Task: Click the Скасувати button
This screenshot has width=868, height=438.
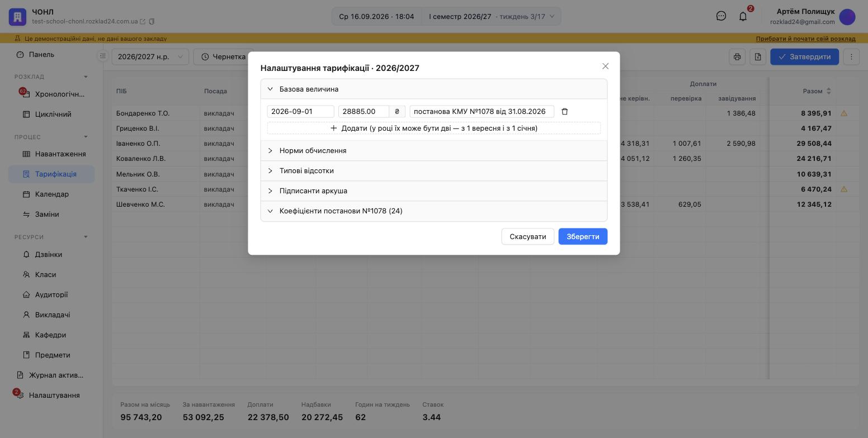Action: click(527, 236)
